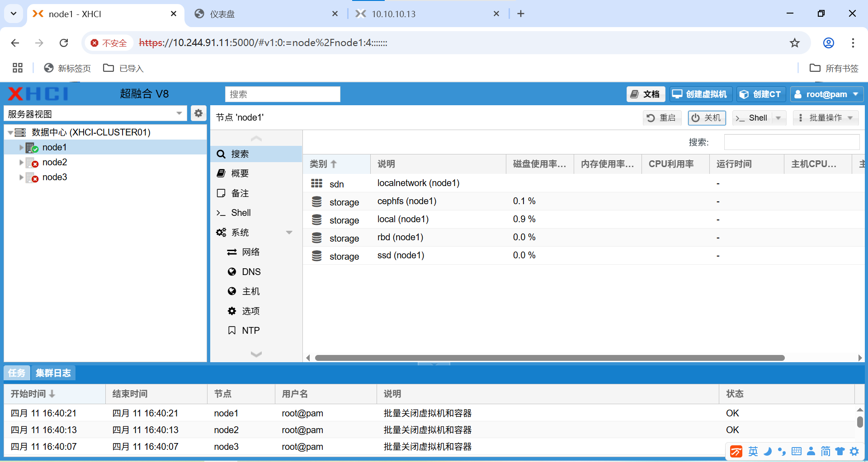The height and width of the screenshot is (462, 868).
Task: Select node3 in the server tree
Action: click(x=55, y=177)
